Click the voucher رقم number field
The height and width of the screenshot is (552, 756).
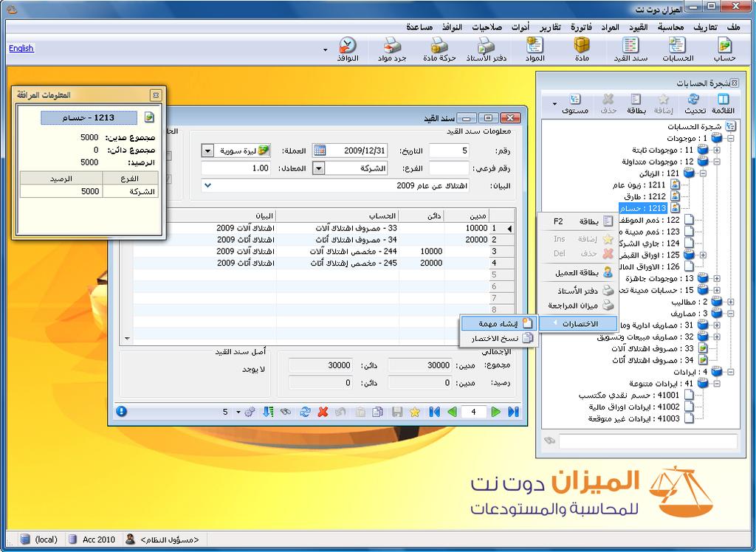pos(449,151)
